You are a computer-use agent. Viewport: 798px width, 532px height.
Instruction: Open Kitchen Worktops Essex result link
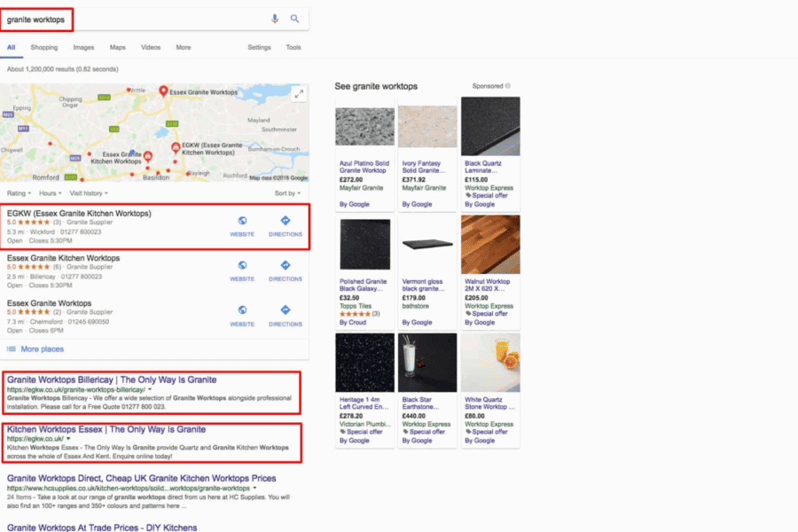pos(106,429)
